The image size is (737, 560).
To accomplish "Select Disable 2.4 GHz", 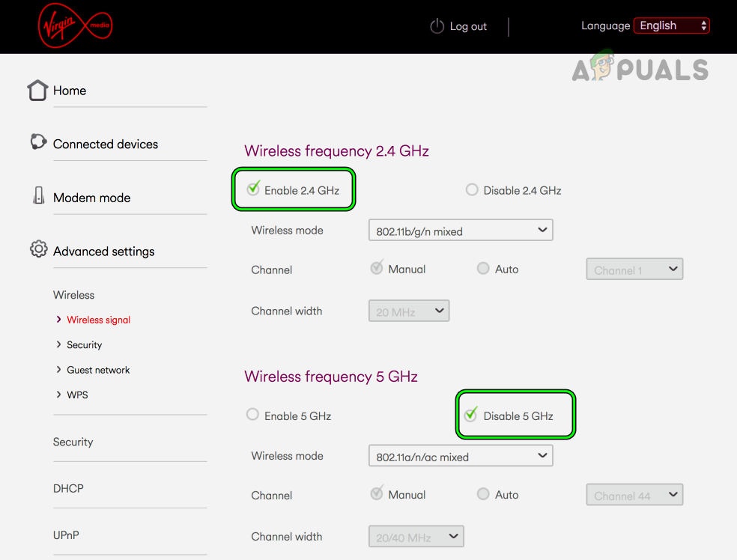I will (472, 189).
